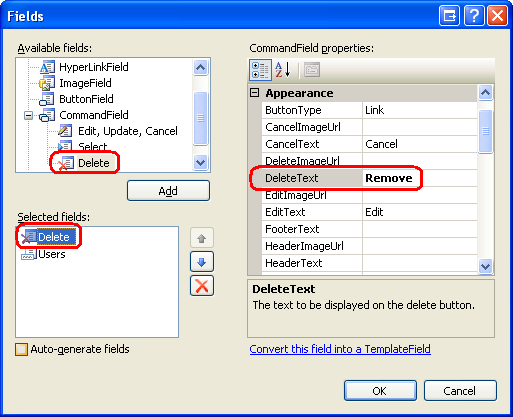
Task: Switch properties to Categorized view
Action: point(260,70)
